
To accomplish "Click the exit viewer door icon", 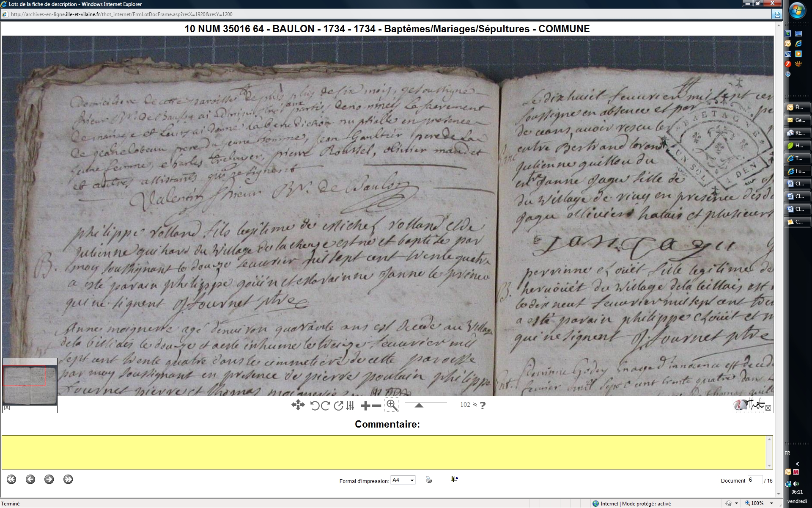I will [454, 479].
